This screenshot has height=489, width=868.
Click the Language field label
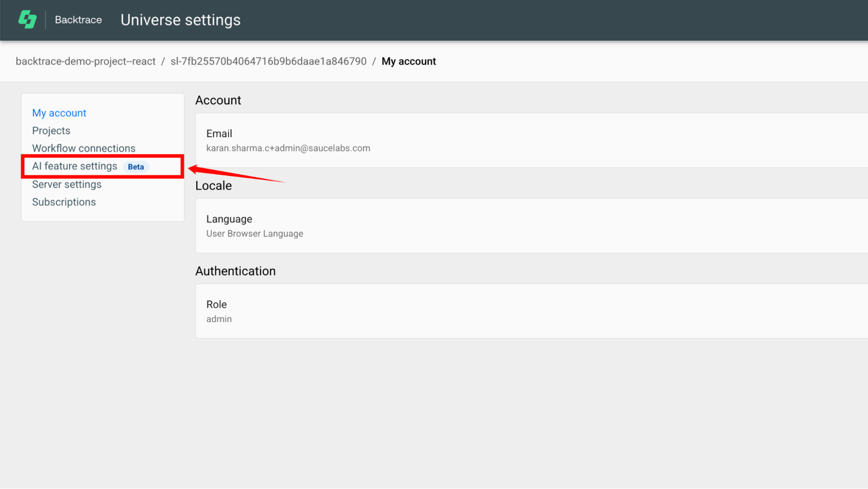click(x=229, y=219)
